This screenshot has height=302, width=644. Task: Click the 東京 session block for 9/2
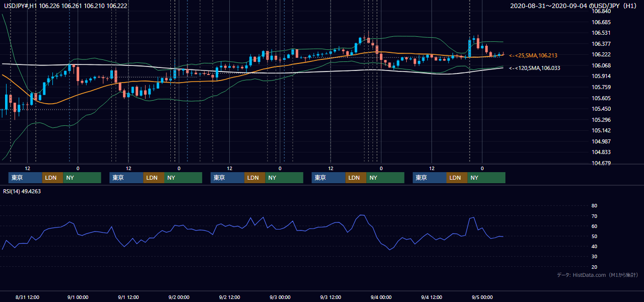(227, 178)
